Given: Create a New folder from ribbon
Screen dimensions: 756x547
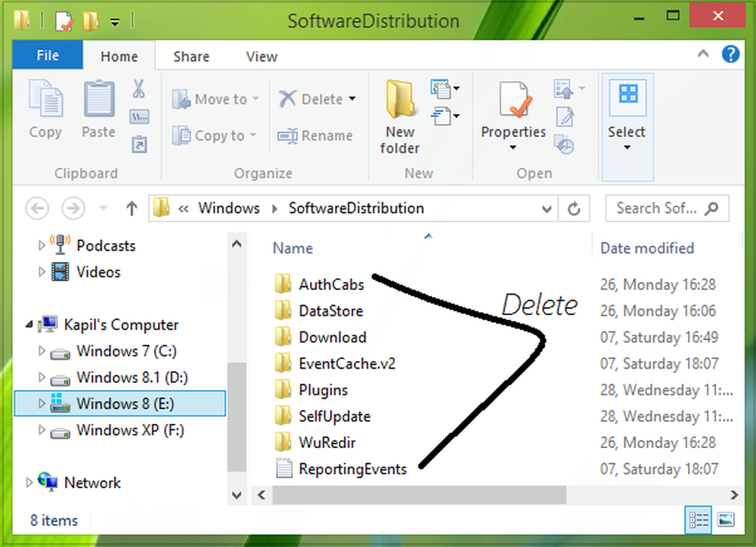Looking at the screenshot, I should pyautogui.click(x=400, y=117).
